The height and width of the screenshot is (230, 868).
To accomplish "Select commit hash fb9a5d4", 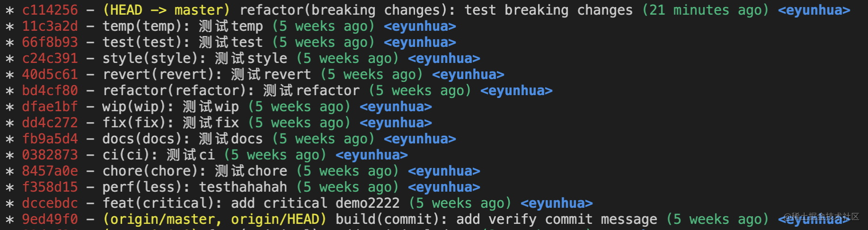I will pyautogui.click(x=50, y=139).
